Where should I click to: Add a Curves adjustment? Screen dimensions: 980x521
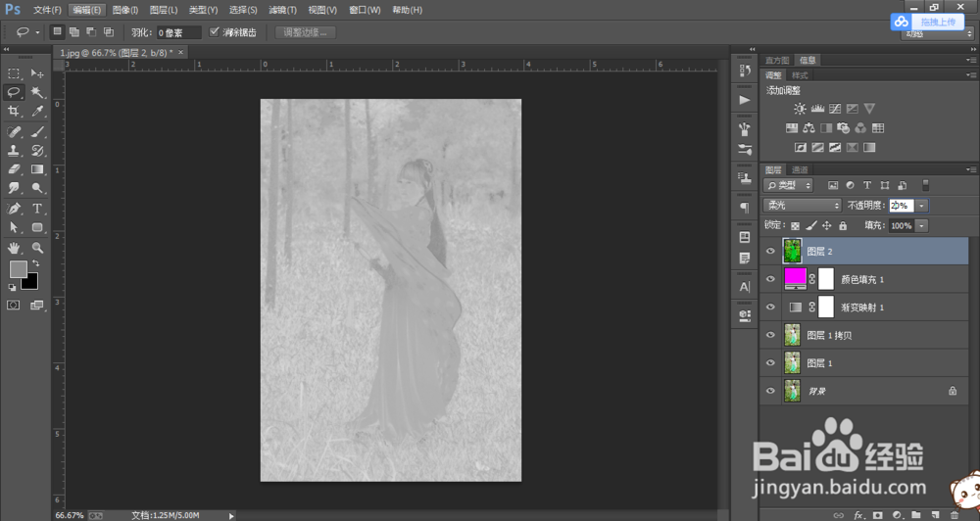(835, 109)
